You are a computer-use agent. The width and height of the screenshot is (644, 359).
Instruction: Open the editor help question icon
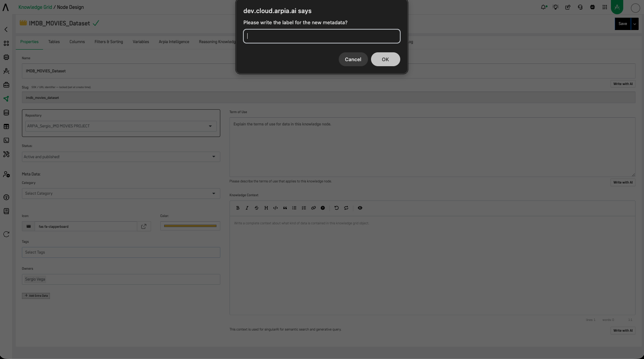pyautogui.click(x=323, y=208)
